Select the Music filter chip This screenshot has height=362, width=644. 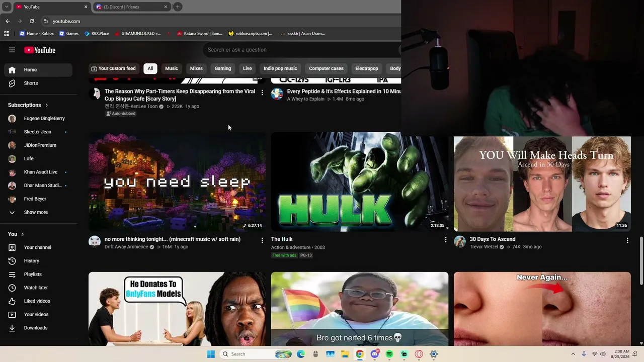(172, 68)
